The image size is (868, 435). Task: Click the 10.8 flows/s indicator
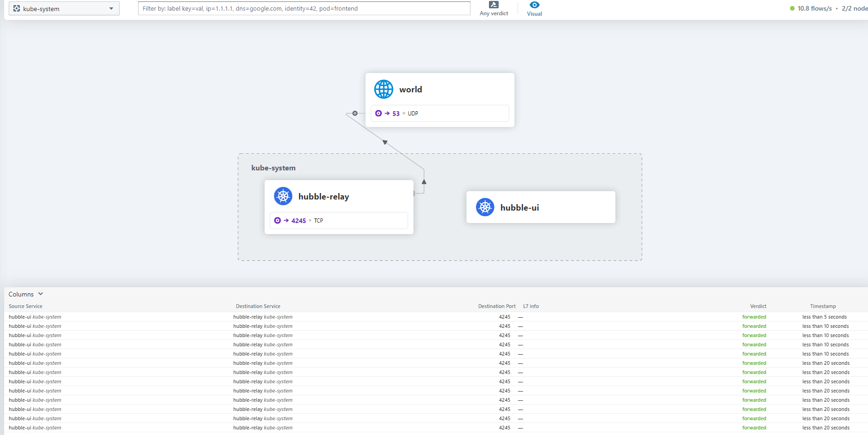pyautogui.click(x=814, y=8)
